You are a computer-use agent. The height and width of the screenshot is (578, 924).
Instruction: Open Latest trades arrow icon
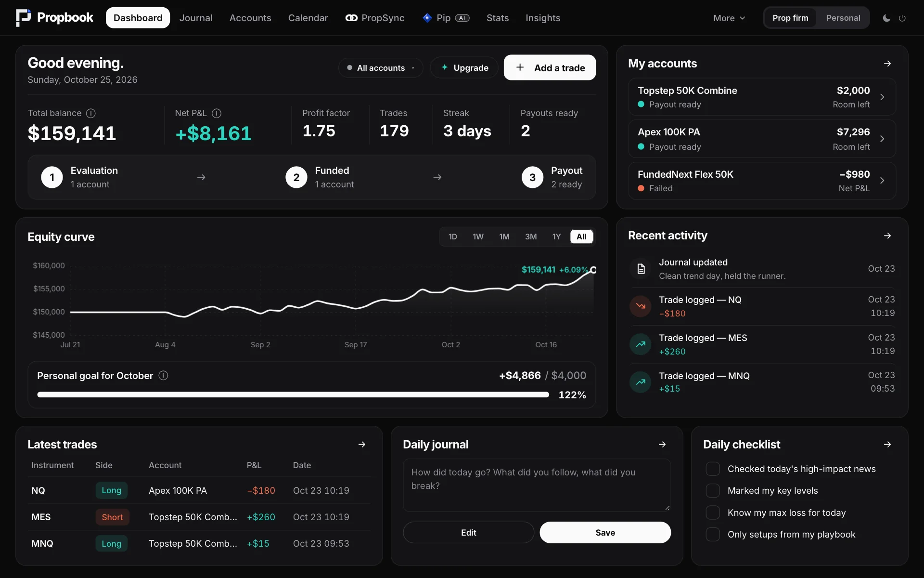pyautogui.click(x=362, y=444)
